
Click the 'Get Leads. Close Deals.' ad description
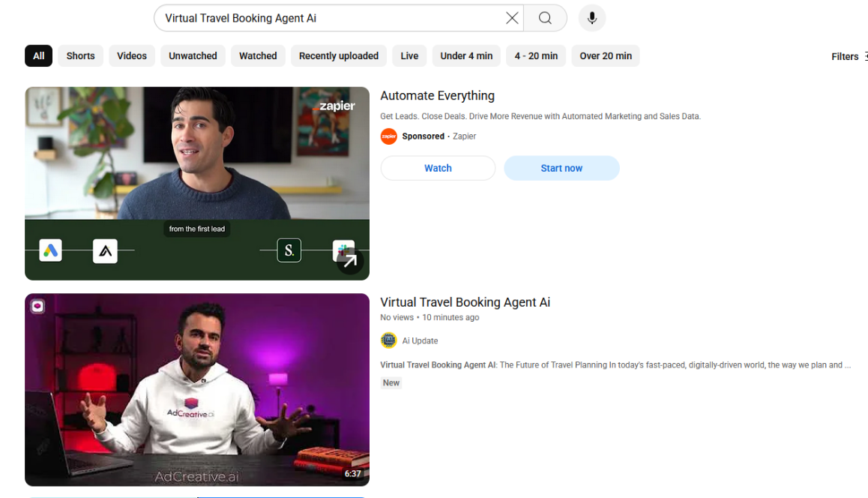point(540,116)
